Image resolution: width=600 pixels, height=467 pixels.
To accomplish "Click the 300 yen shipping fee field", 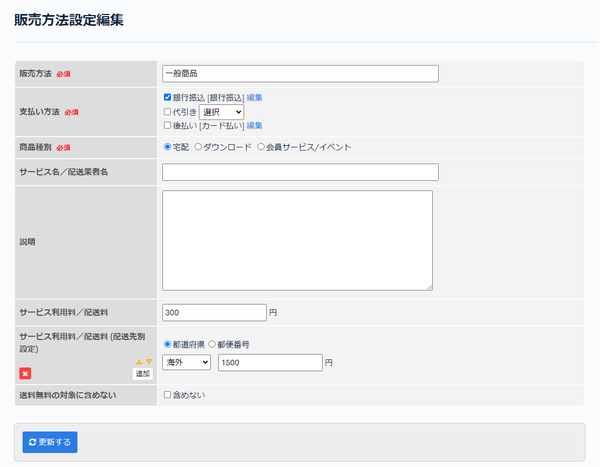I will point(214,312).
